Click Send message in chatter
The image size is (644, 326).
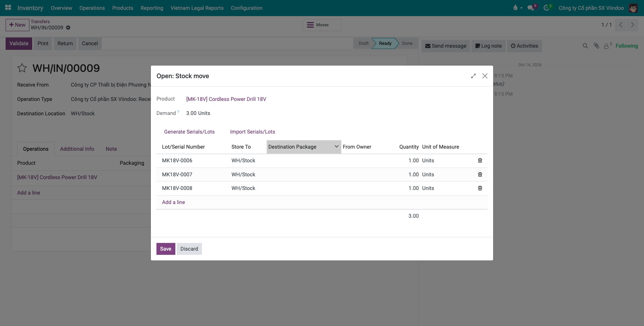tap(446, 46)
